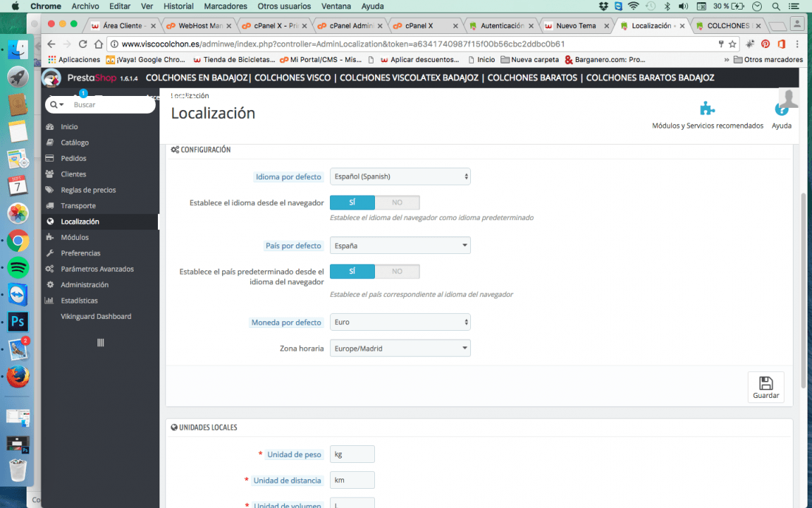Reload the page in Chrome
The height and width of the screenshot is (508, 812).
tap(83, 44)
